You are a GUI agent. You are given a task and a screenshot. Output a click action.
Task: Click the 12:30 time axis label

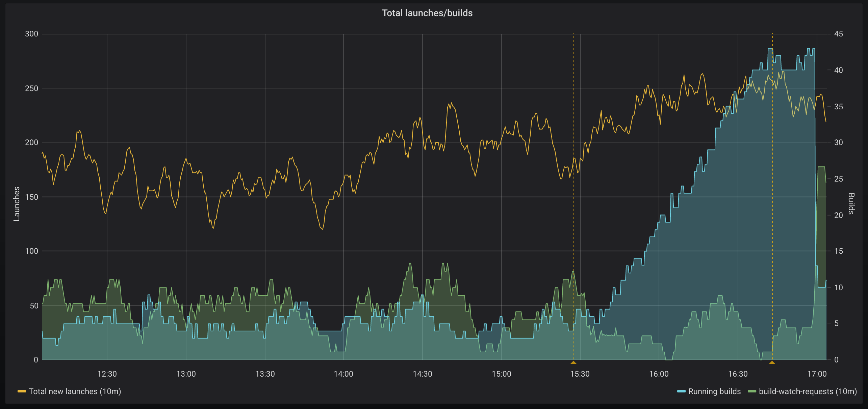coord(107,374)
